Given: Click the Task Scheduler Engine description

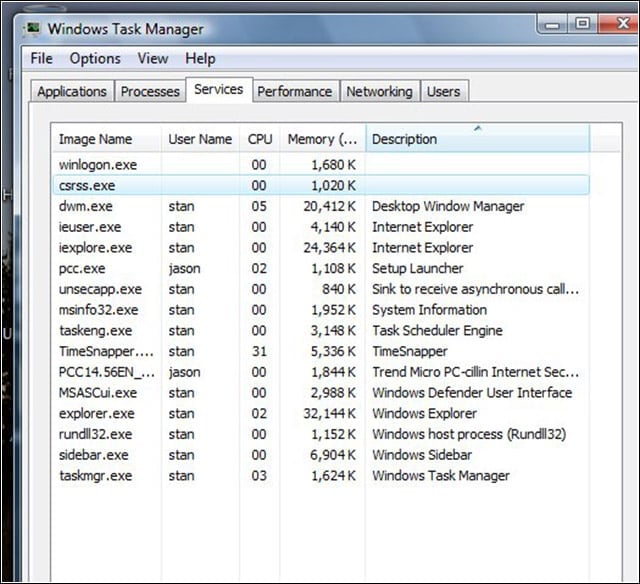Looking at the screenshot, I should (x=437, y=331).
